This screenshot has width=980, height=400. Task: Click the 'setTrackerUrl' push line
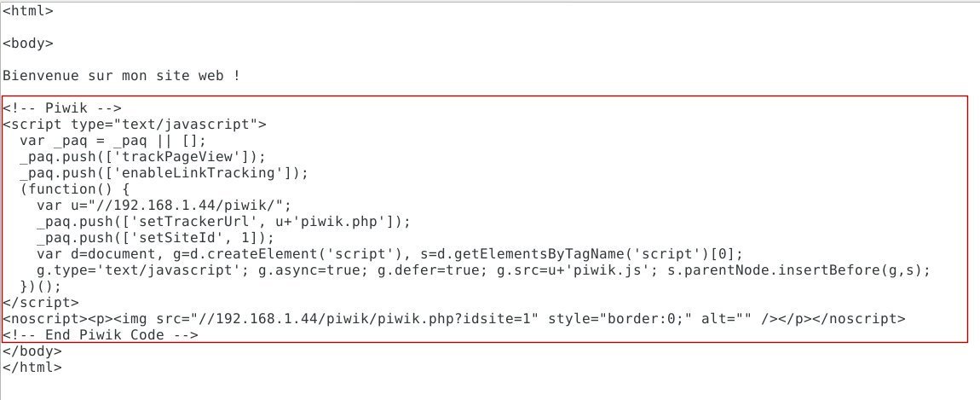pos(223,222)
